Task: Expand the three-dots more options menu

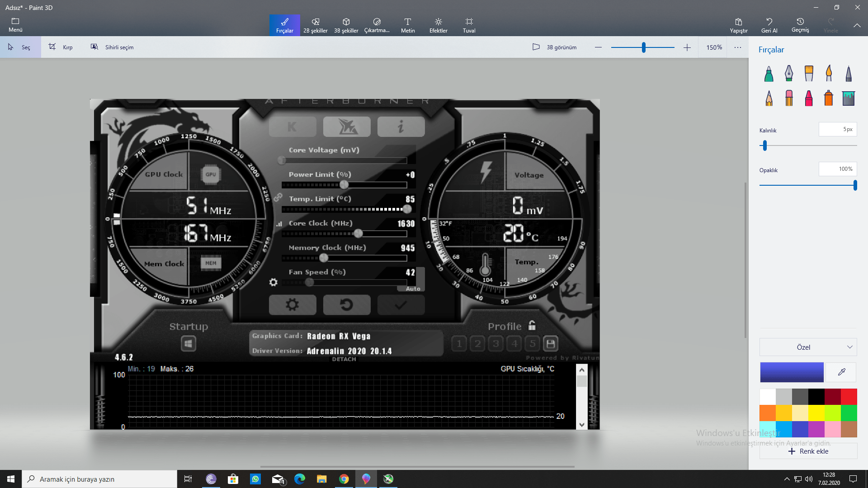Action: point(738,47)
